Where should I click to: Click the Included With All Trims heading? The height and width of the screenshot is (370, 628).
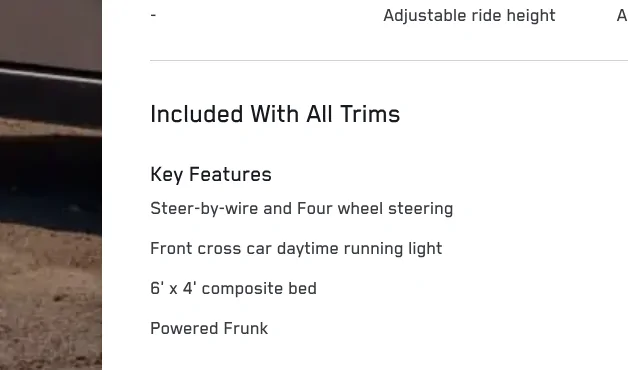[275, 114]
